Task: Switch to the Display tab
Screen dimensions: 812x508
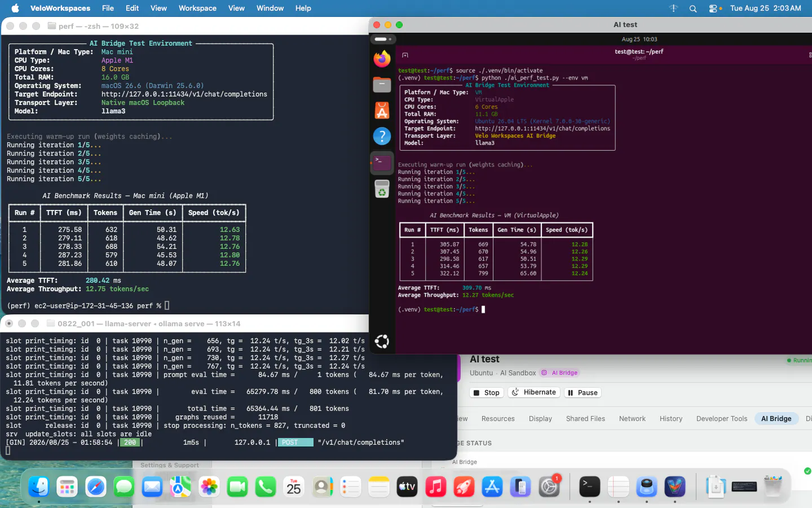Action: click(540, 419)
